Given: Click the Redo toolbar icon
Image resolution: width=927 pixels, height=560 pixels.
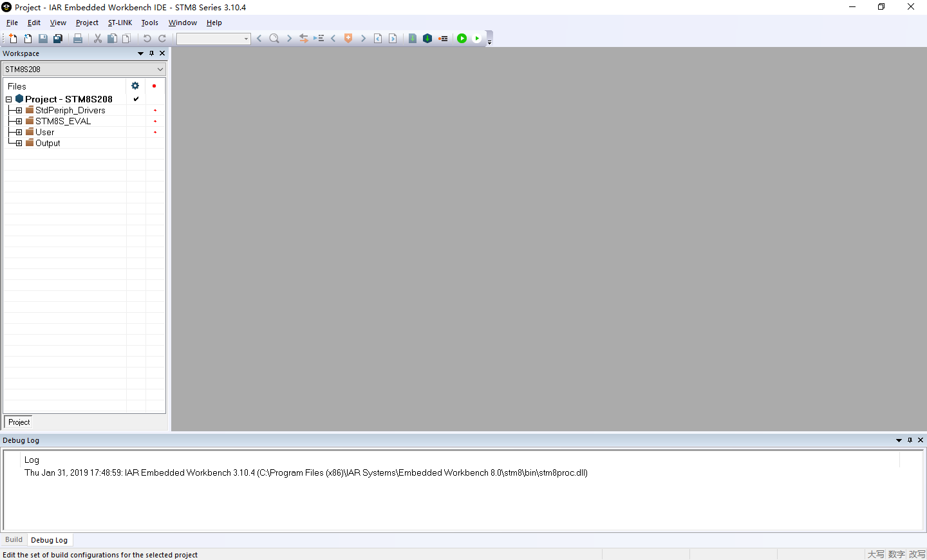Looking at the screenshot, I should 162,39.
